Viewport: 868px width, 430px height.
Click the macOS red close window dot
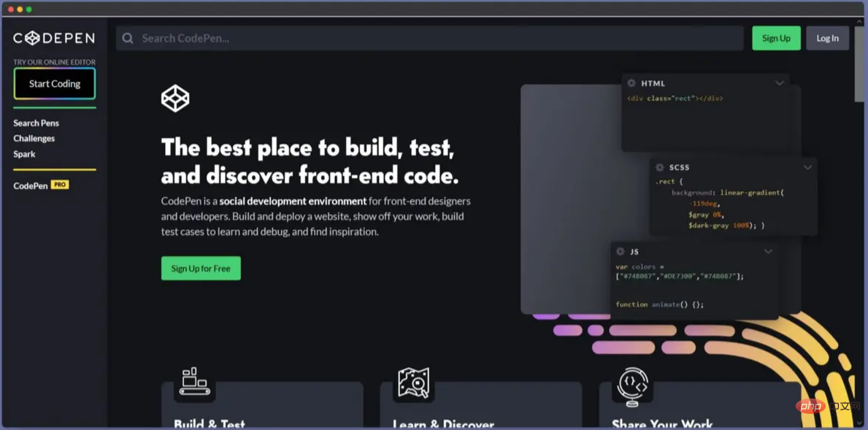coord(11,9)
